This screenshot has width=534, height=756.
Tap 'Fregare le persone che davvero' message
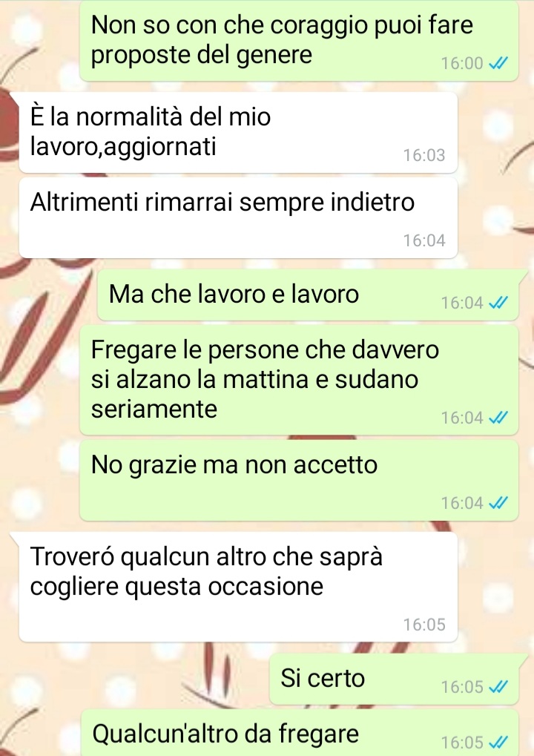(299, 380)
